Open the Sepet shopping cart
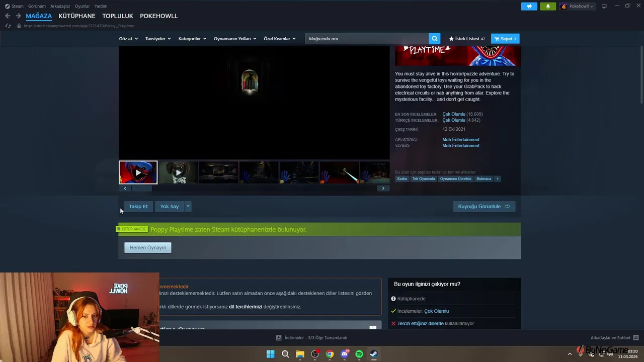 (x=505, y=39)
